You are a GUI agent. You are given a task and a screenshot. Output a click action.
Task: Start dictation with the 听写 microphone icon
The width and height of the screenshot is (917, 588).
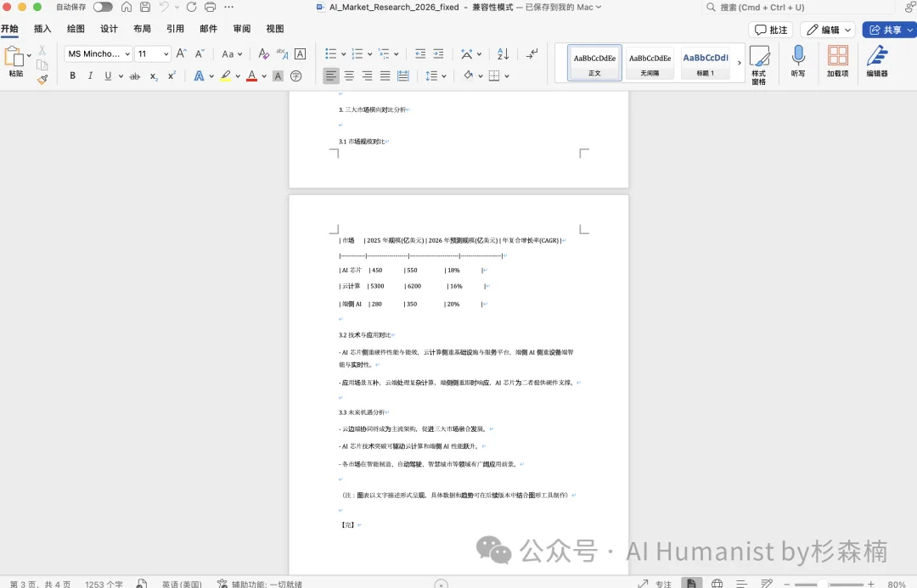pos(797,62)
